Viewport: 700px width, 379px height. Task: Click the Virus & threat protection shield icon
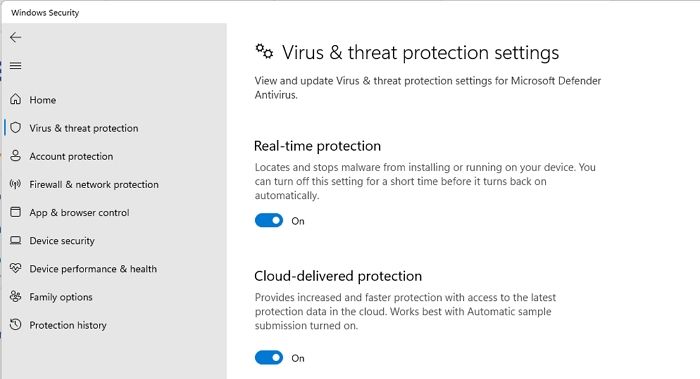[x=16, y=128]
